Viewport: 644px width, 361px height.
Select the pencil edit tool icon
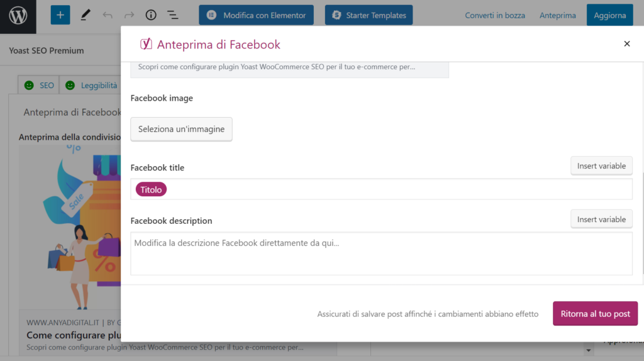pyautogui.click(x=86, y=15)
